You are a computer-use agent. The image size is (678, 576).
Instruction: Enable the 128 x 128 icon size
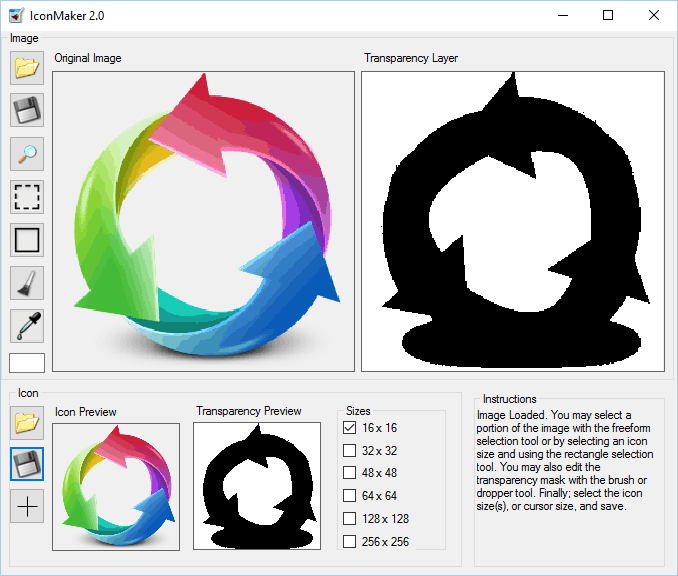(x=349, y=519)
